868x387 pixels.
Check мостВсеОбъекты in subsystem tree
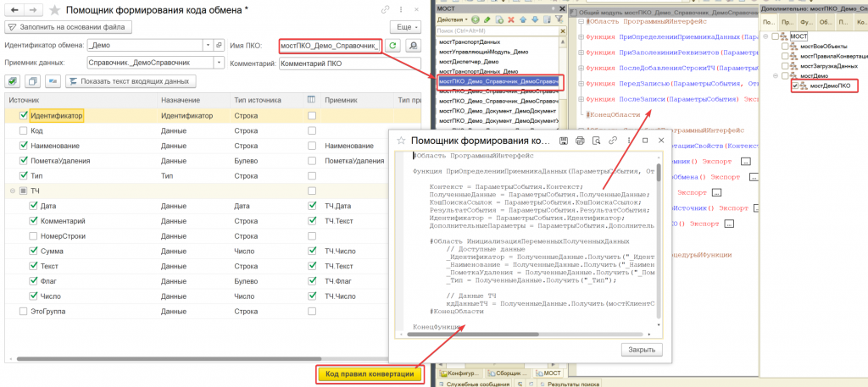tap(785, 47)
